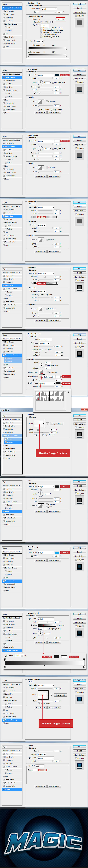Click the preview swatch in Color Overlay dialog
This screenshot has height=868, width=88.
click(79, 566)
